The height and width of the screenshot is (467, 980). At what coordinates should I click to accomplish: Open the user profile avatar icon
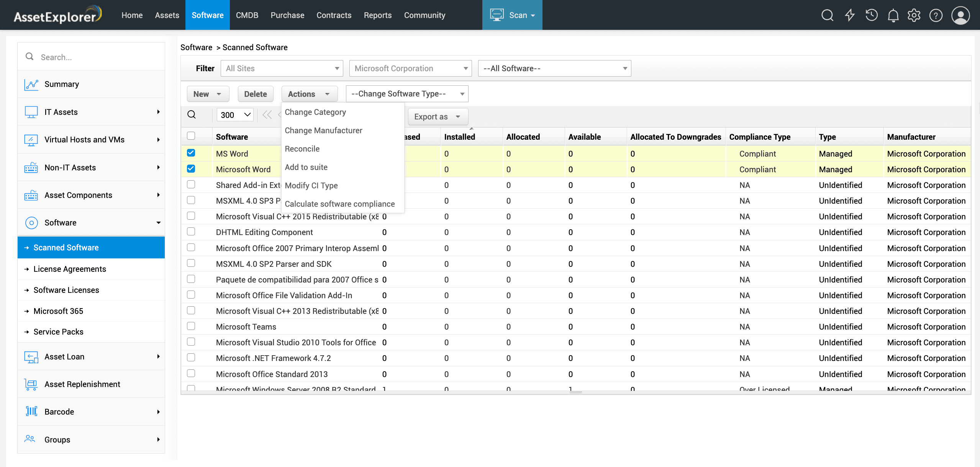pos(960,15)
